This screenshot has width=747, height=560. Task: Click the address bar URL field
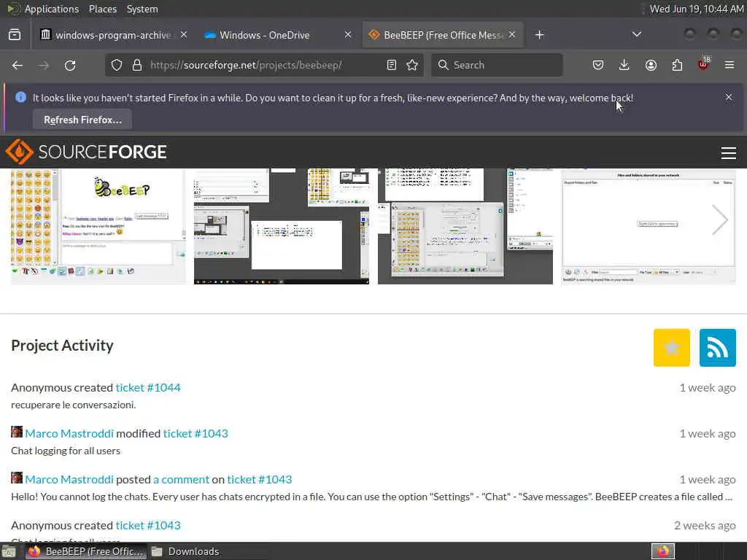click(264, 65)
